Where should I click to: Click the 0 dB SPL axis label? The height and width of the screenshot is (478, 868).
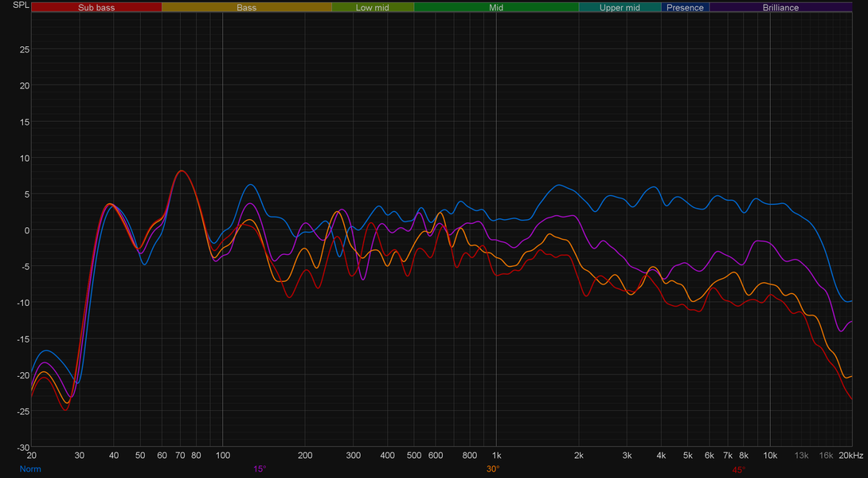pyautogui.click(x=27, y=230)
